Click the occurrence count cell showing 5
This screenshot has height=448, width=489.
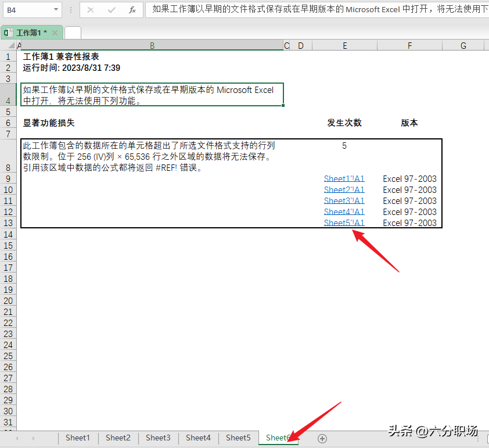tap(344, 157)
